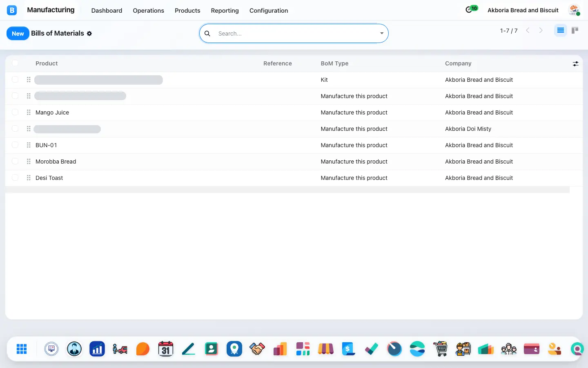
Task: Switch to kanban view
Action: click(x=575, y=30)
